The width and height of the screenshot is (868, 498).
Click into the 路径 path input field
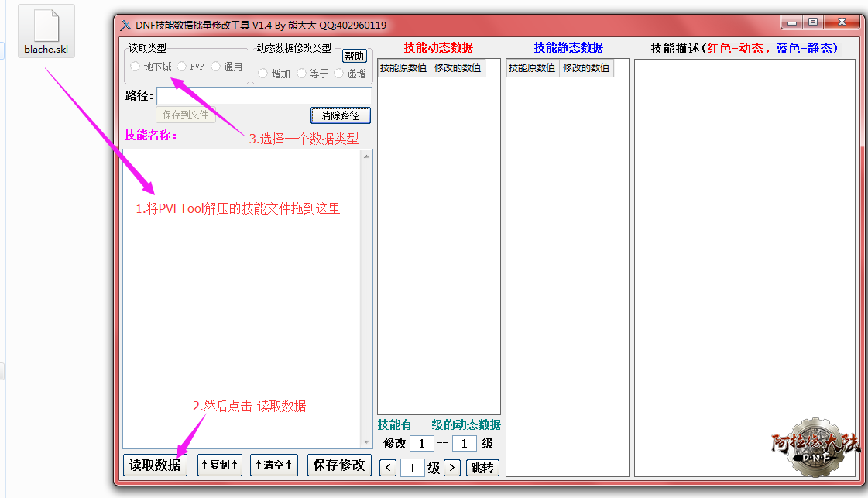(263, 96)
